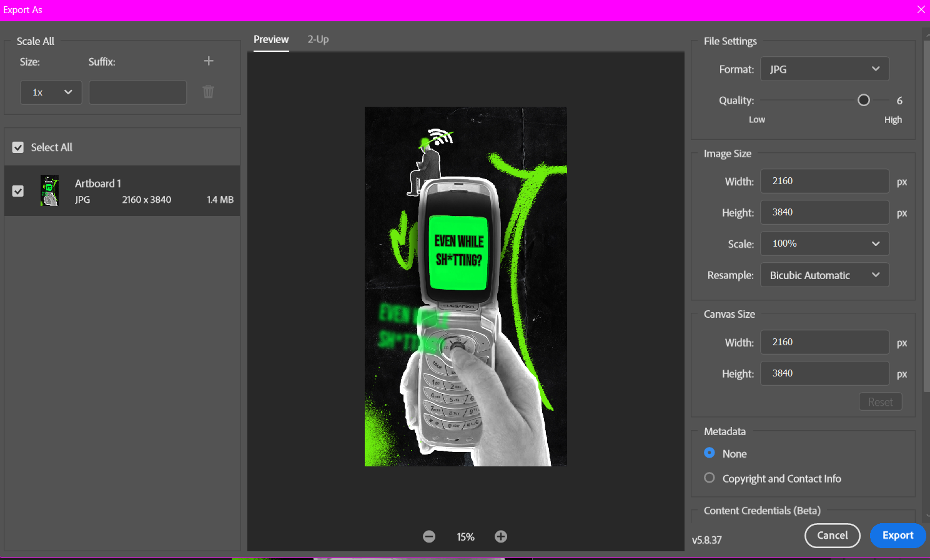Open the Resample dropdown showing Bicubic Automatic
The image size is (930, 560).
pyautogui.click(x=824, y=275)
